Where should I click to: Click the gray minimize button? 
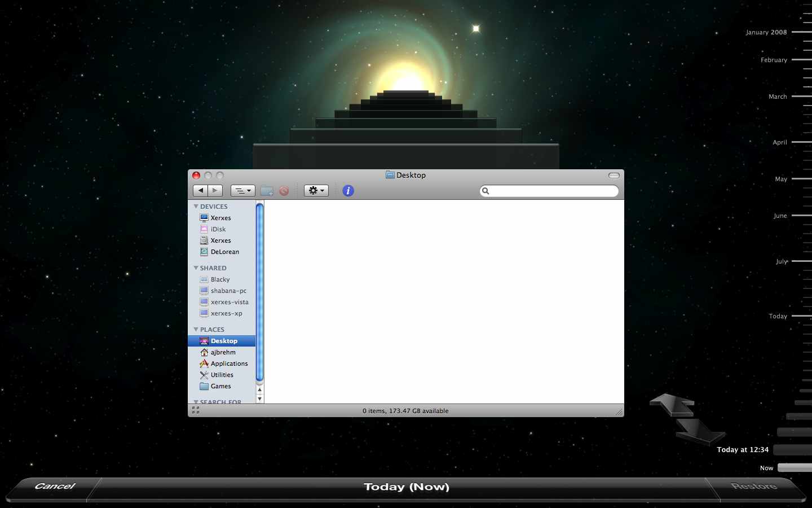click(208, 176)
